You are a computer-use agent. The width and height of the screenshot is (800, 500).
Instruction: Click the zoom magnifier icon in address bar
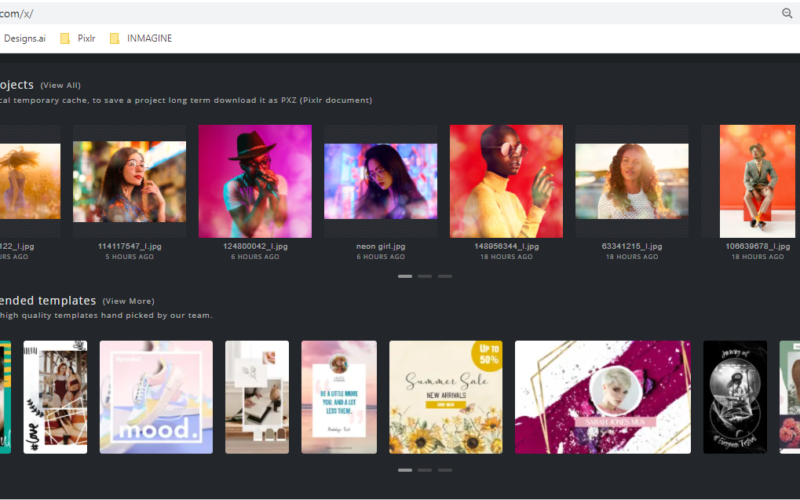(x=787, y=13)
